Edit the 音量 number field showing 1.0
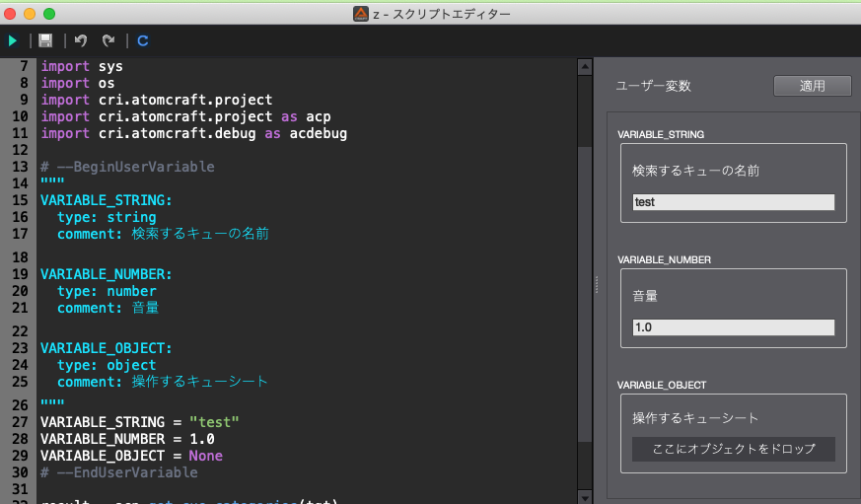This screenshot has width=861, height=504. pyautogui.click(x=733, y=327)
